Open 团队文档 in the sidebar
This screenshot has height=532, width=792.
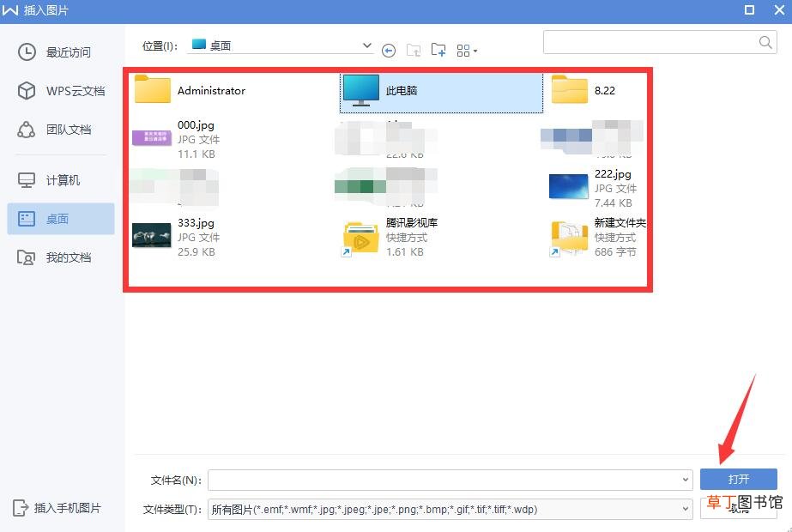point(55,130)
